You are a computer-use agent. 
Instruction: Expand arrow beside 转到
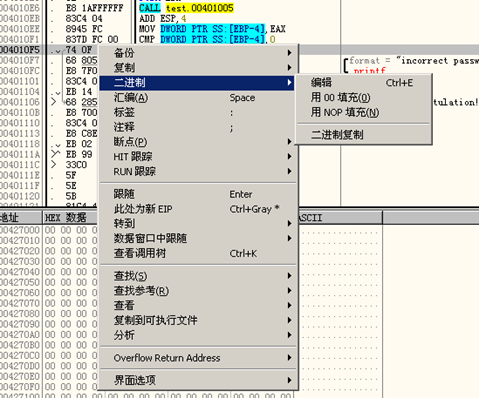pyautogui.click(x=289, y=224)
